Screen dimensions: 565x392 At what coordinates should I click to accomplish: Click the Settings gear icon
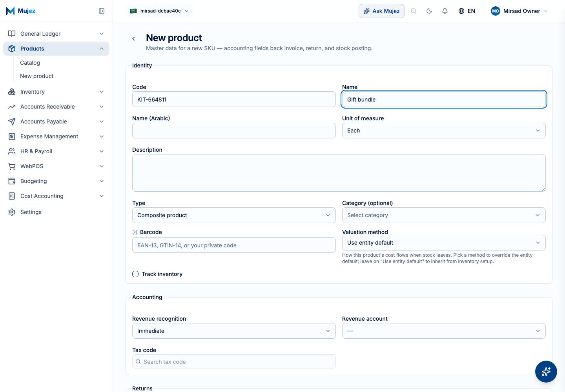12,212
